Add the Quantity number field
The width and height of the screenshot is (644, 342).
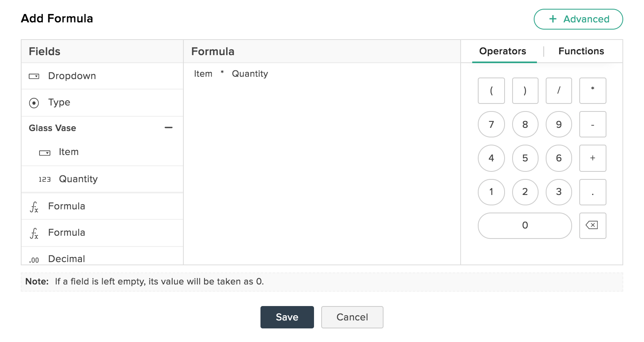[102, 179]
